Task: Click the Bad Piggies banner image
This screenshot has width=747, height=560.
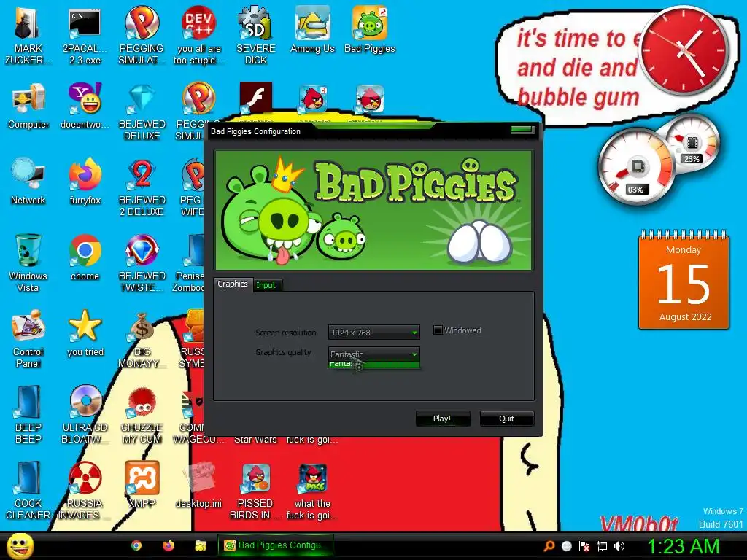Action: click(x=373, y=210)
